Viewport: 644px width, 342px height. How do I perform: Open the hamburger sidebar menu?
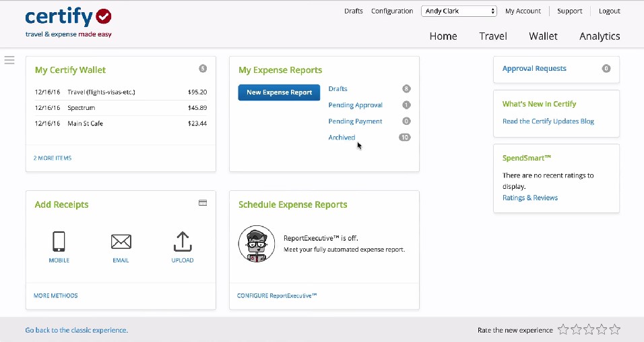pos(9,60)
